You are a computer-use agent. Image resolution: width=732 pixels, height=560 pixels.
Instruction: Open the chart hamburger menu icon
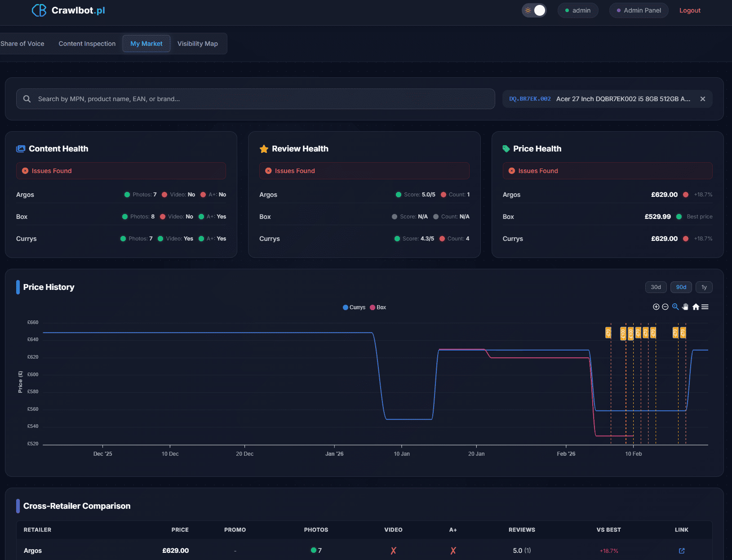[705, 307]
